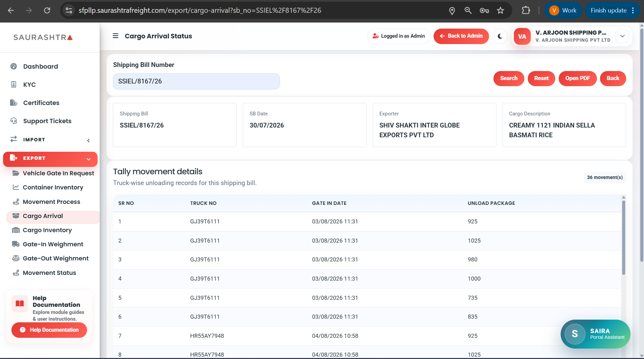The width and height of the screenshot is (644, 359).
Task: Click the help book icon
Action: coord(20,303)
